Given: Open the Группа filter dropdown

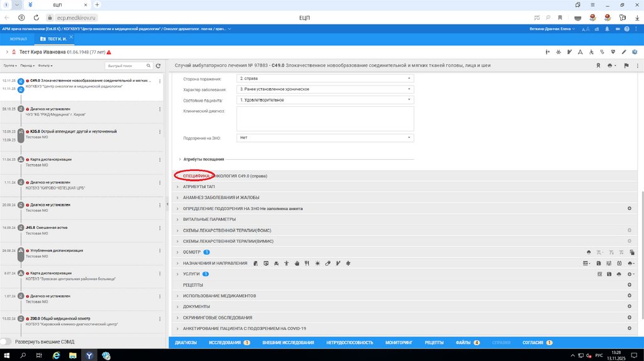Looking at the screenshot, I should [10, 65].
